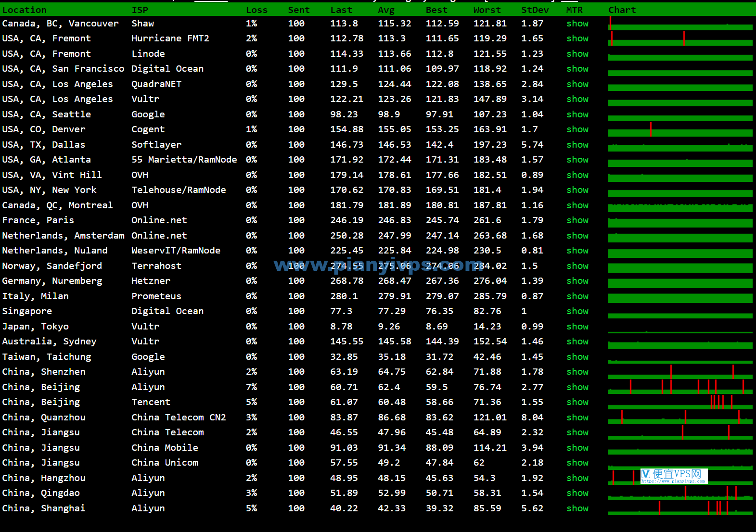
Task: Show MTR for Atlanta 55 Marietta/RamNode
Action: tap(577, 160)
